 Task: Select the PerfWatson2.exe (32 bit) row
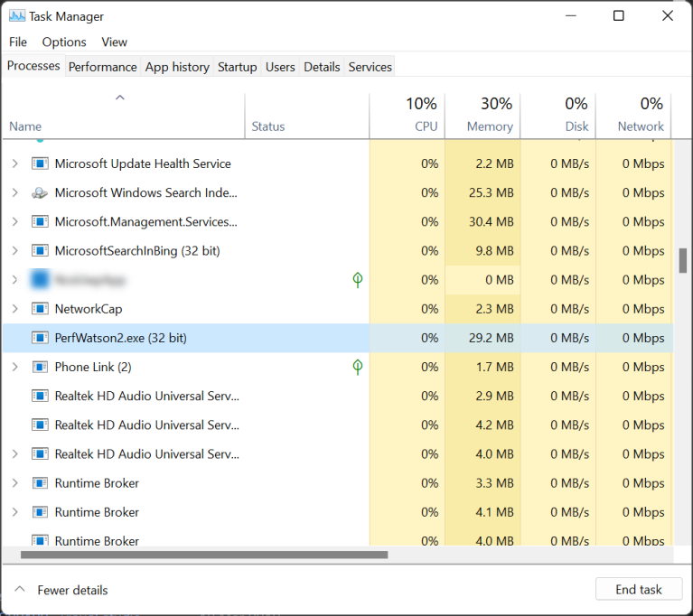point(338,338)
